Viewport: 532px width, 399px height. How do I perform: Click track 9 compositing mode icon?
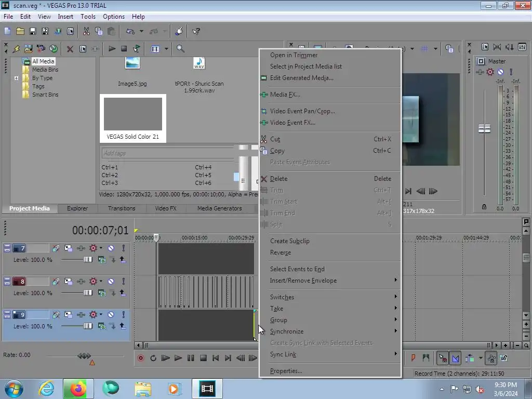tap(101, 326)
